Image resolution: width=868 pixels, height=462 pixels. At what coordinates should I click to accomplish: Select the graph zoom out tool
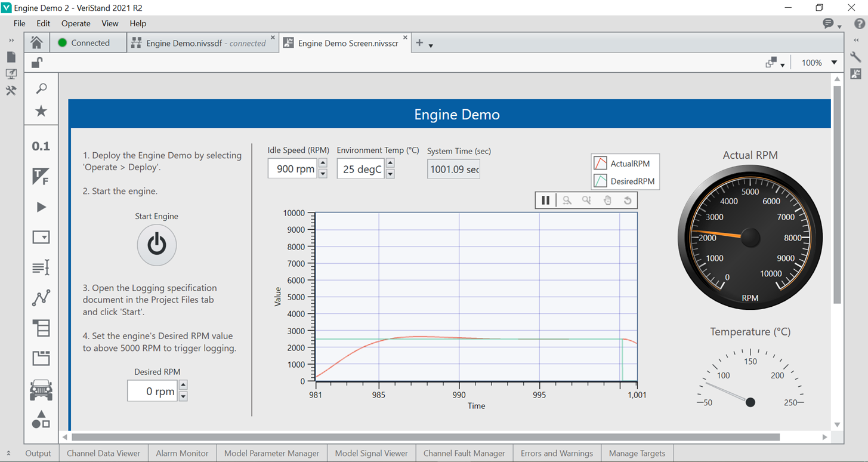point(587,201)
